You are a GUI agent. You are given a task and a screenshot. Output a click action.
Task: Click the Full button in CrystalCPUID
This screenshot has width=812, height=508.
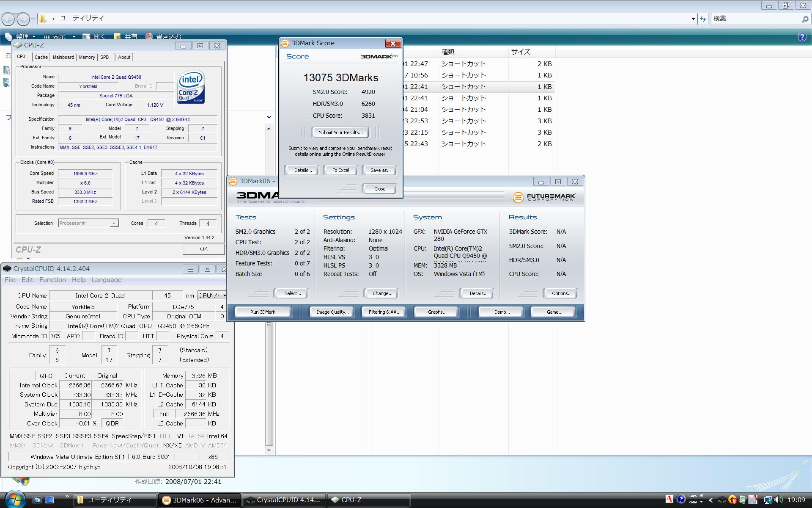164,414
